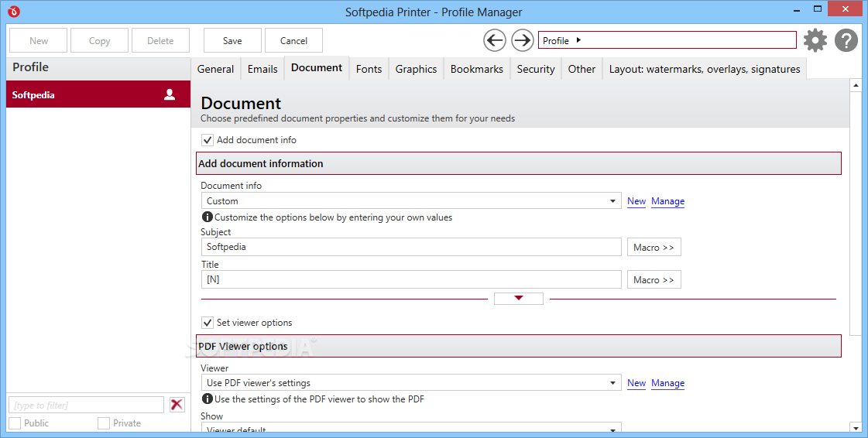
Task: Click into the Subject input field
Action: (411, 247)
